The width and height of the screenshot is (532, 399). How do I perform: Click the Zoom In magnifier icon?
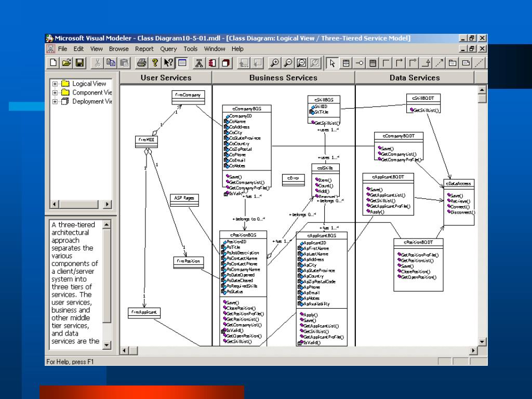[x=274, y=63]
